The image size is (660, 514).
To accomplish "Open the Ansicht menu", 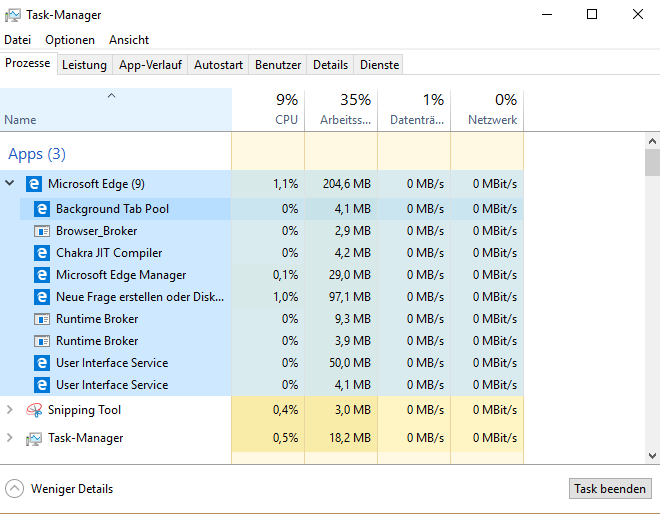I will coord(129,40).
